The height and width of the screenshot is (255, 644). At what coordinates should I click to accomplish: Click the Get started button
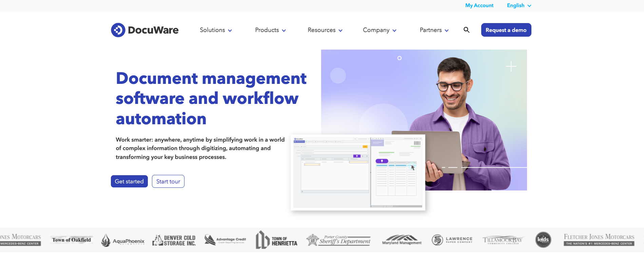pyautogui.click(x=129, y=181)
